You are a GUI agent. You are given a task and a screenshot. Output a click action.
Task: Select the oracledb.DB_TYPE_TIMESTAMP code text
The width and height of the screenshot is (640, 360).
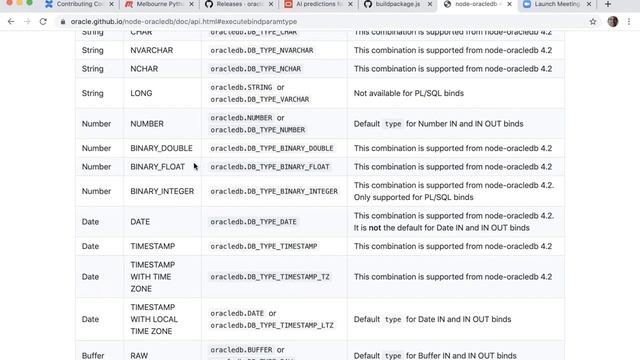264,246
